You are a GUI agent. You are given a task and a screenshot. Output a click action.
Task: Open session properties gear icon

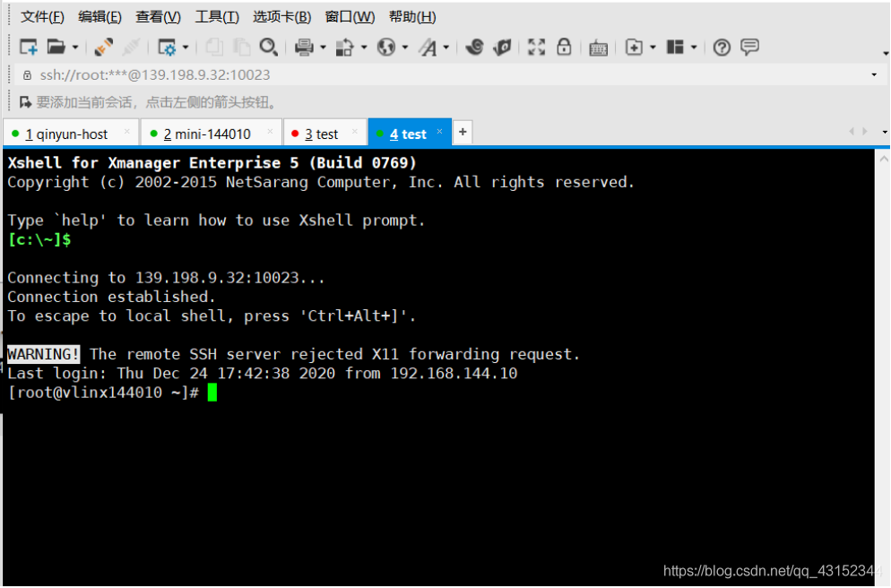pyautogui.click(x=167, y=47)
